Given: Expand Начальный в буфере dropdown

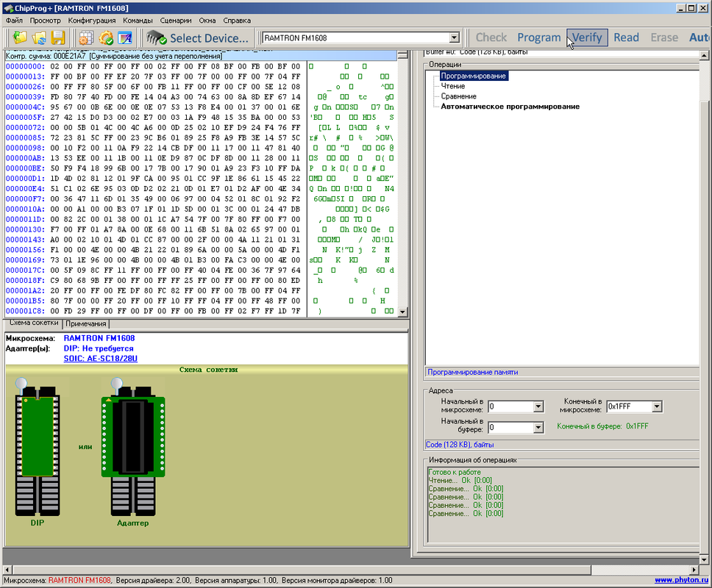Looking at the screenshot, I should point(538,427).
